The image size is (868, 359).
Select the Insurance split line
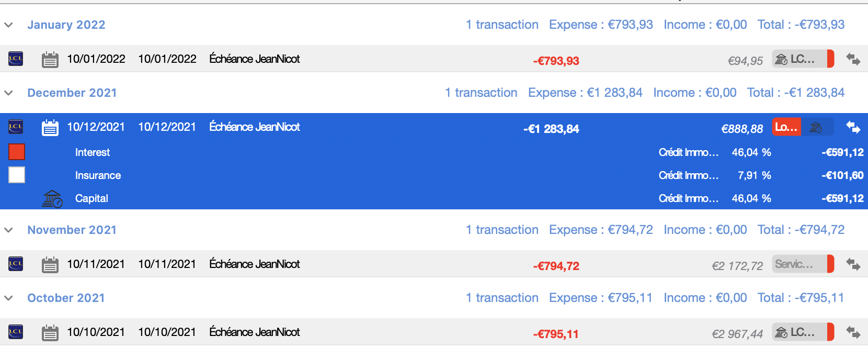click(434, 175)
